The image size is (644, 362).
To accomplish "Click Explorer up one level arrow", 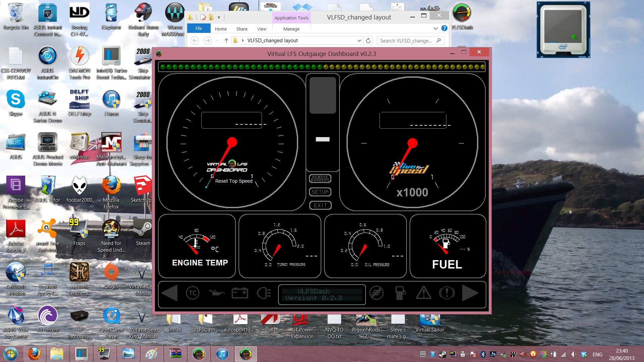I will click(226, 41).
